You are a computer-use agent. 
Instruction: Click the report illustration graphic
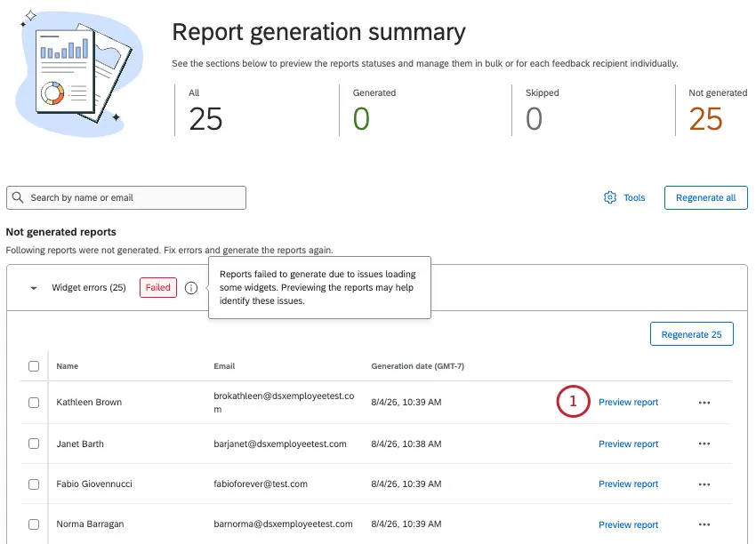click(x=79, y=73)
